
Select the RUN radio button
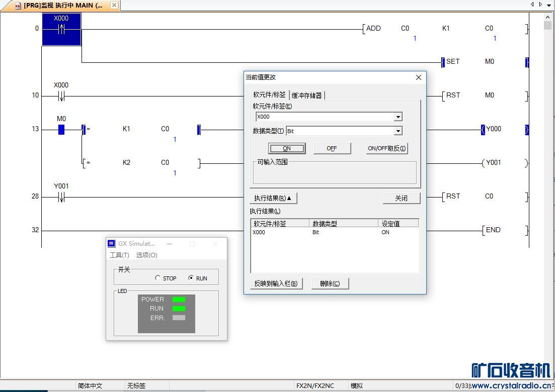pos(191,278)
